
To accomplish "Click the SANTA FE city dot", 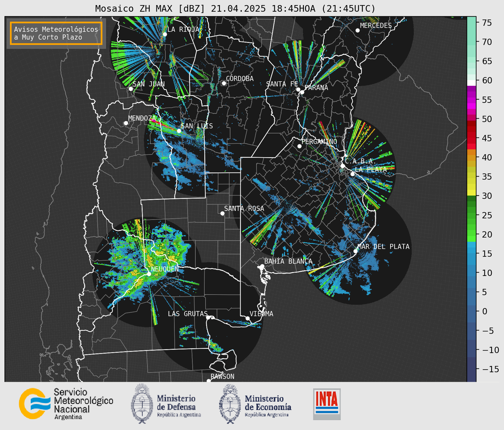I will tap(298, 89).
